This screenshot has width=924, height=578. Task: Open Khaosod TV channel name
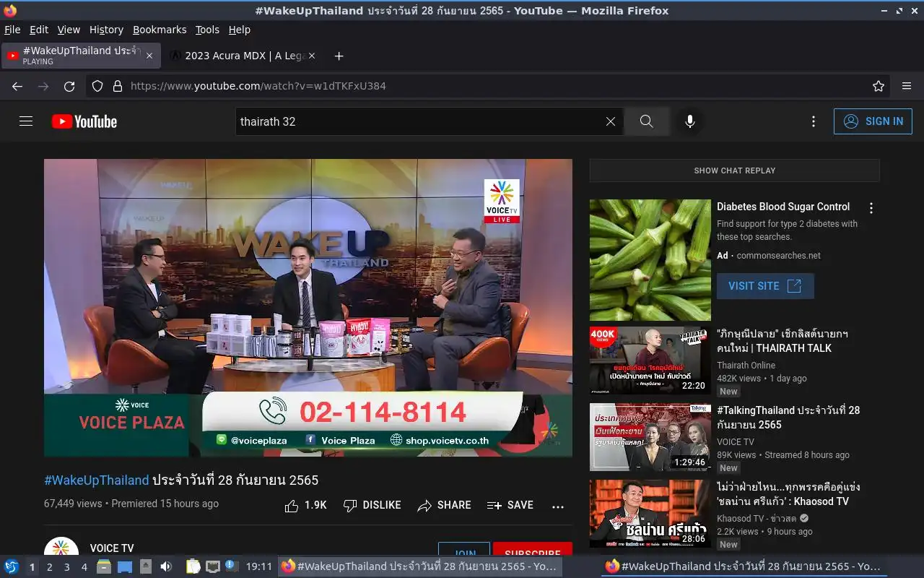click(x=757, y=519)
